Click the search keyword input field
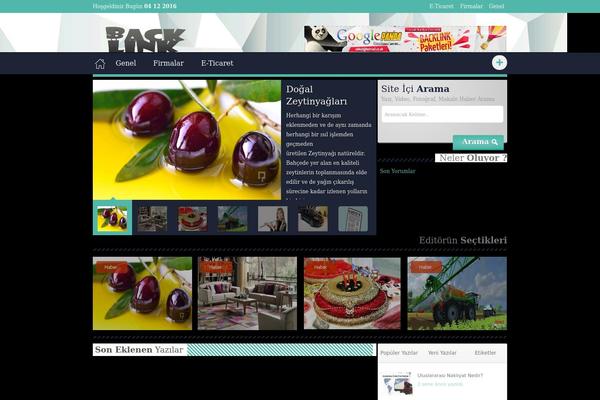The image size is (600, 400). pyautogui.click(x=442, y=114)
